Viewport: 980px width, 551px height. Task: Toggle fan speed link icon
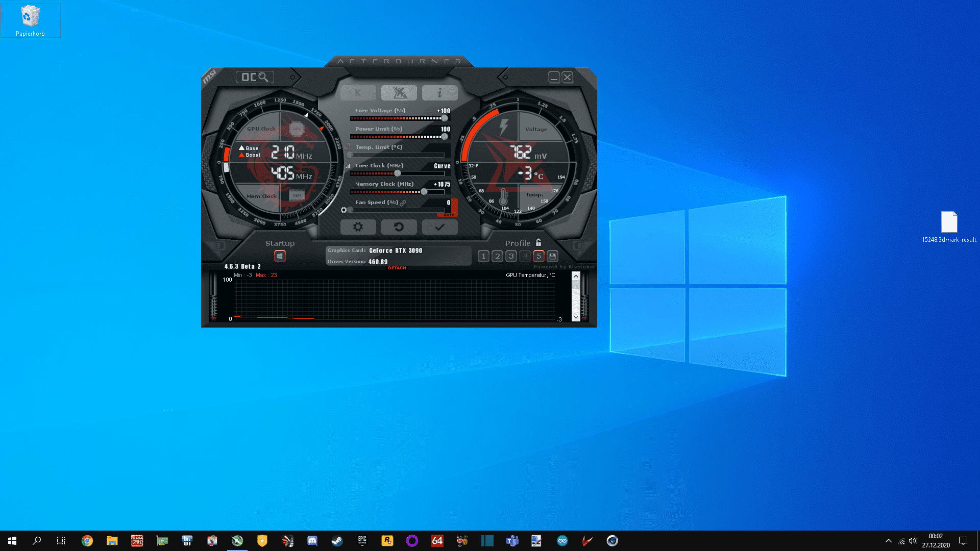[403, 203]
